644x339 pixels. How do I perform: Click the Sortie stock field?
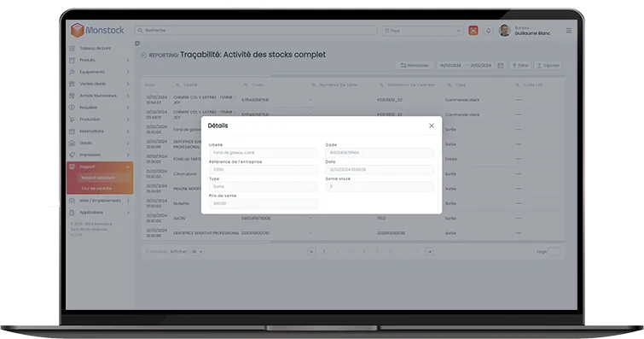point(380,187)
